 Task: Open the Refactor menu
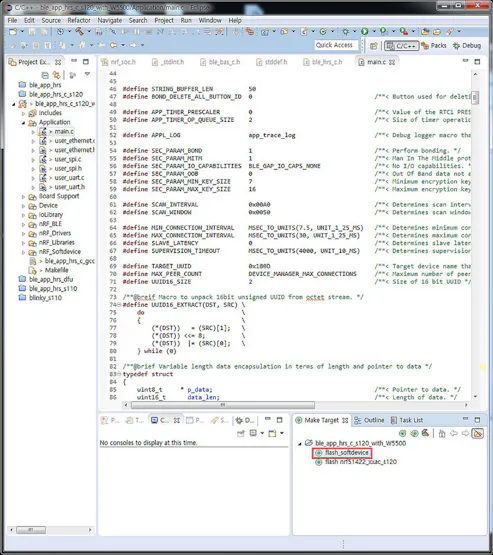pos(79,20)
